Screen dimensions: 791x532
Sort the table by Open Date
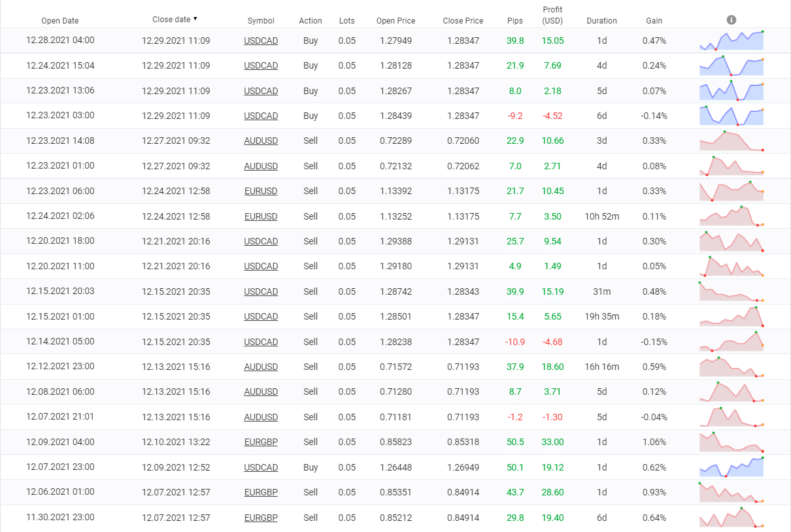(59, 20)
